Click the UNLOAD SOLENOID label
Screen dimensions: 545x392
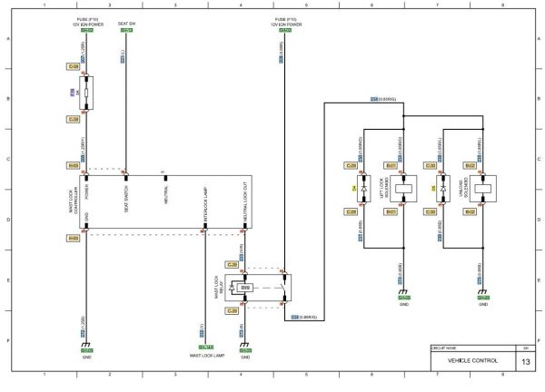point(463,189)
